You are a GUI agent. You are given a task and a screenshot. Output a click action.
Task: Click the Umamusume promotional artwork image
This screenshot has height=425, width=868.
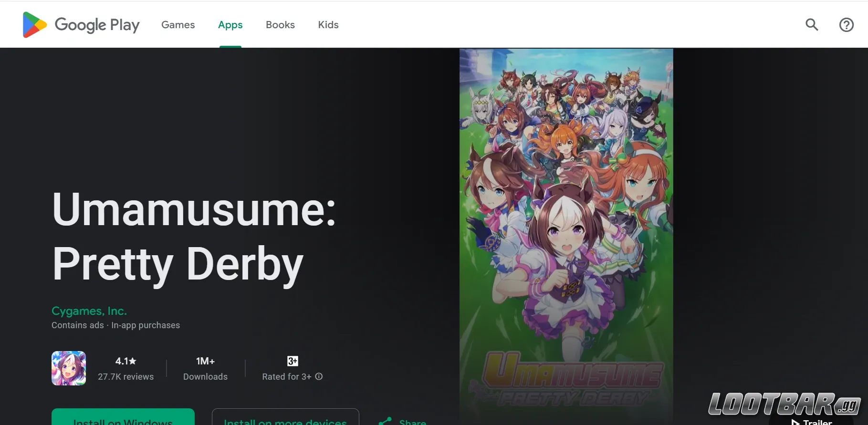(566, 236)
